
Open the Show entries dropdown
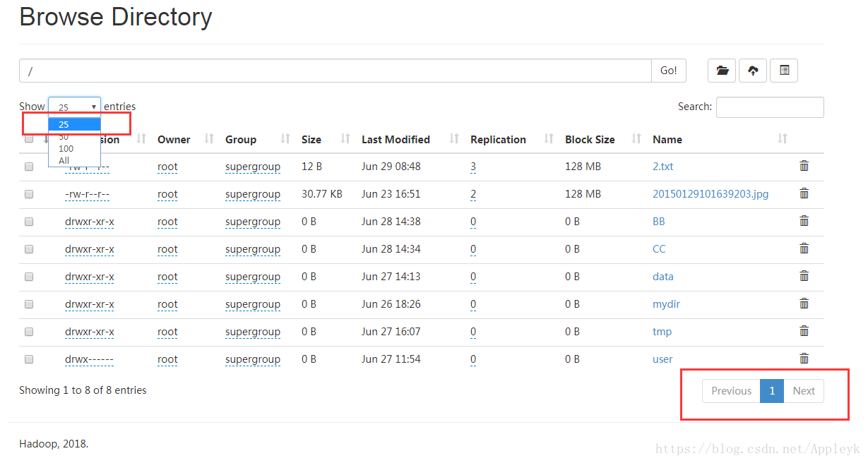click(x=74, y=107)
